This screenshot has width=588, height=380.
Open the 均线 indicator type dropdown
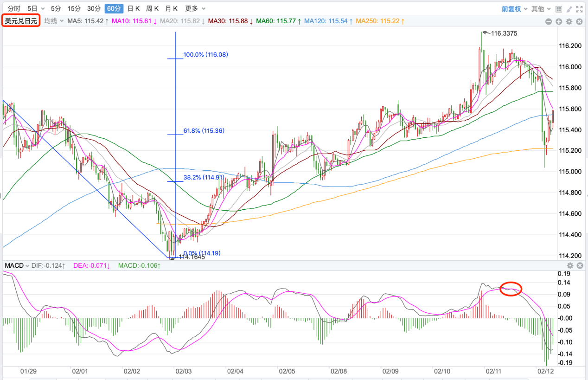click(53, 21)
